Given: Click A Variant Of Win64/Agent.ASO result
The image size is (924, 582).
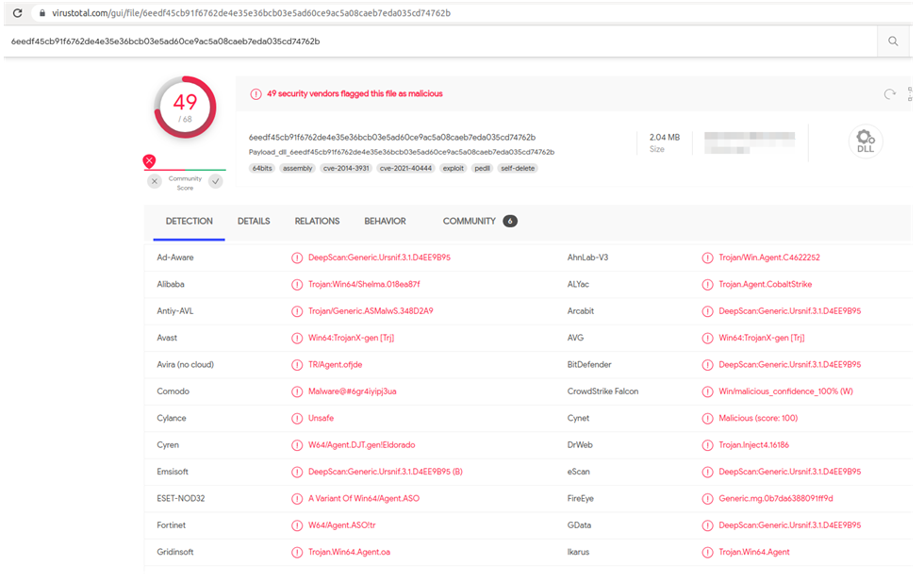Looking at the screenshot, I should coord(364,498).
